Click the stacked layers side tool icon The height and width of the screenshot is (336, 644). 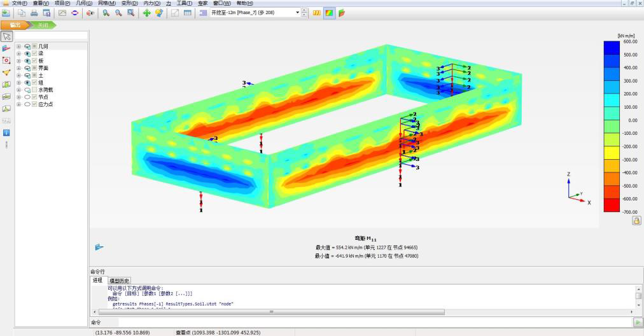coord(6,97)
